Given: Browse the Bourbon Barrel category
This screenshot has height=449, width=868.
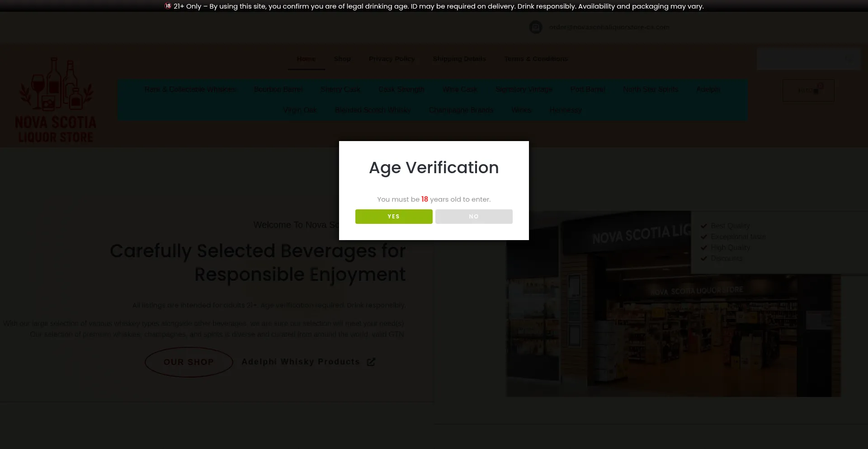Looking at the screenshot, I should [278, 90].
